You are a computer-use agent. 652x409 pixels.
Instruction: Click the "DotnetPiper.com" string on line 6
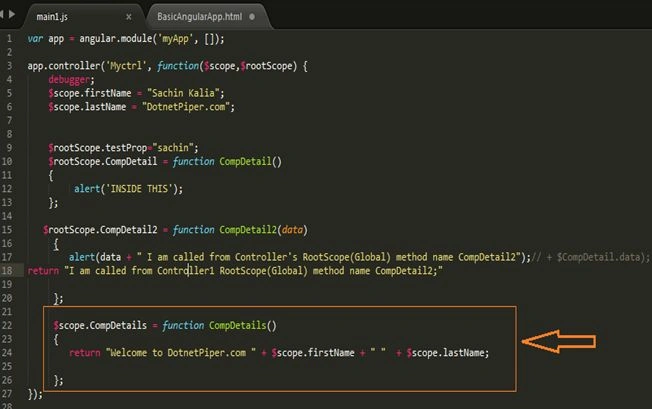185,107
